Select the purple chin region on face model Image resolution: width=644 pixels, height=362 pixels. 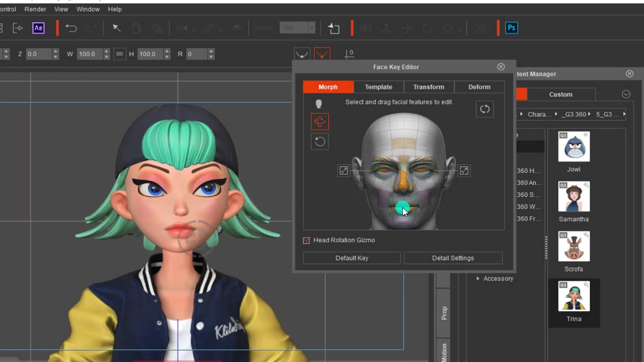click(403, 222)
